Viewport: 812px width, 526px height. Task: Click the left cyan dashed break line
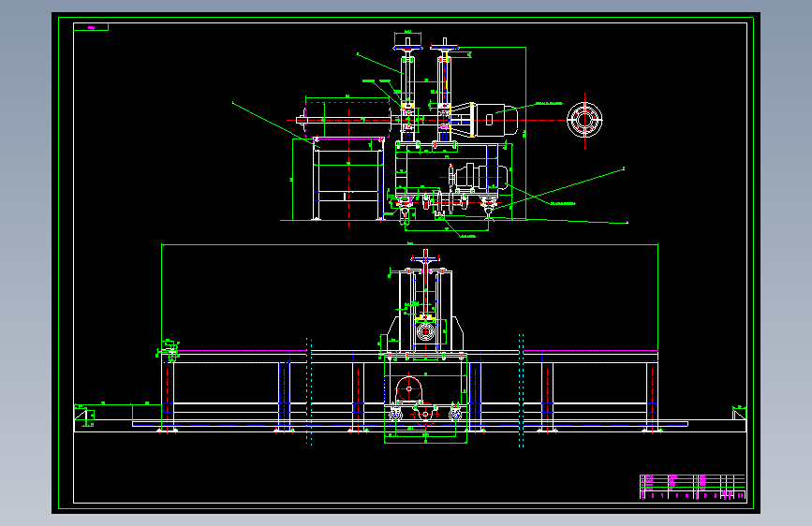tap(309, 391)
